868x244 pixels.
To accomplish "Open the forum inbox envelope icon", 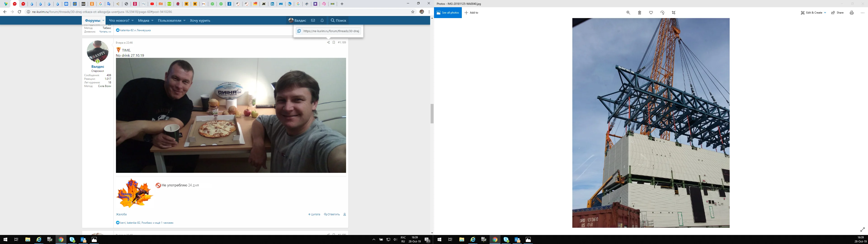I will click(313, 20).
